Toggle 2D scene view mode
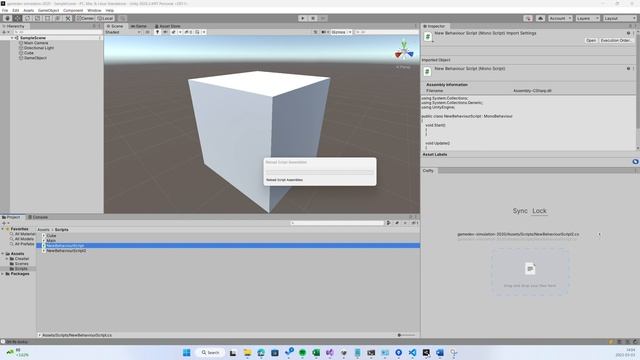 [x=148, y=32]
